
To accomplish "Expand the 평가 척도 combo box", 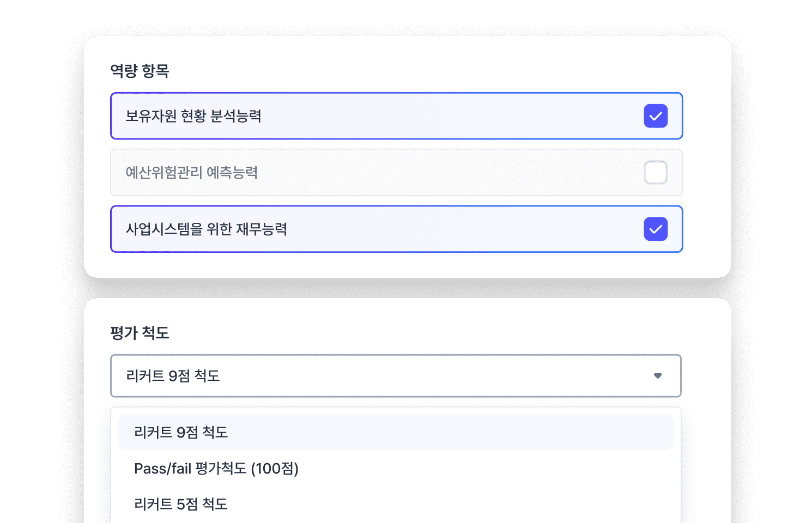I will pos(396,375).
